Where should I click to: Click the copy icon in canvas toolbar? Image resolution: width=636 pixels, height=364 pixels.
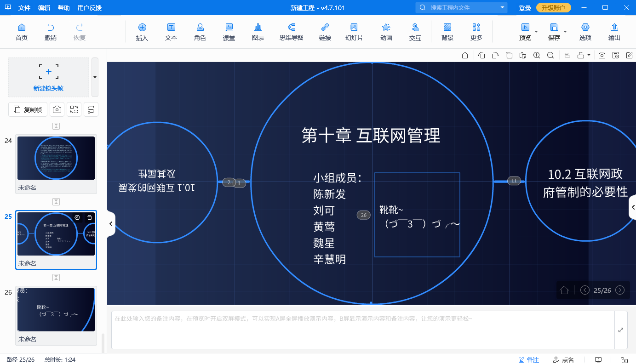[x=509, y=55]
